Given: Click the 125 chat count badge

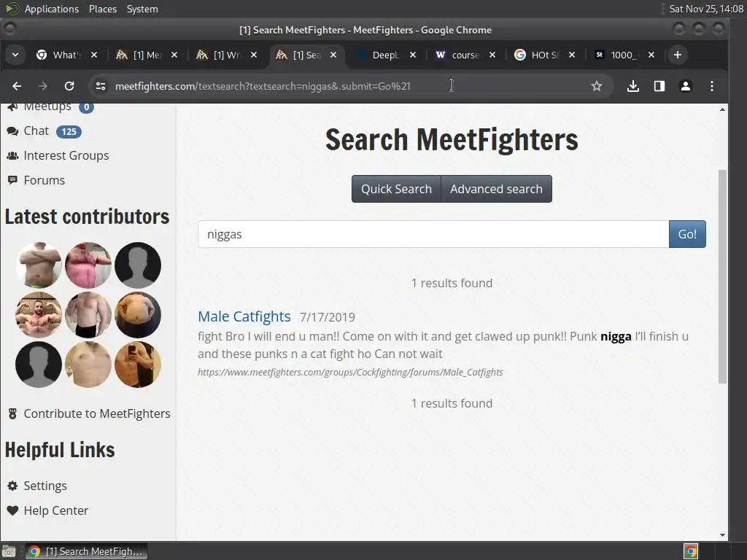Looking at the screenshot, I should click(x=69, y=132).
